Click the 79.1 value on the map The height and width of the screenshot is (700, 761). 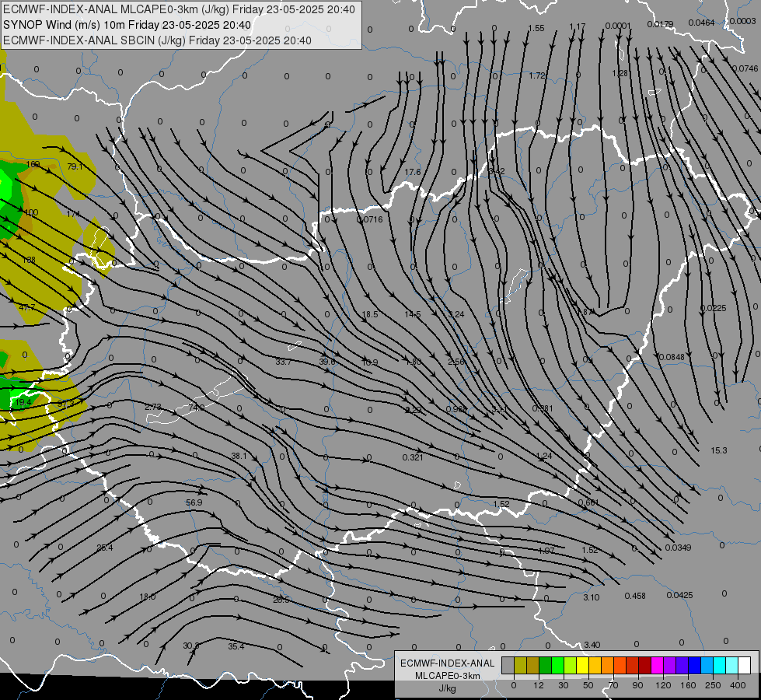(75, 166)
